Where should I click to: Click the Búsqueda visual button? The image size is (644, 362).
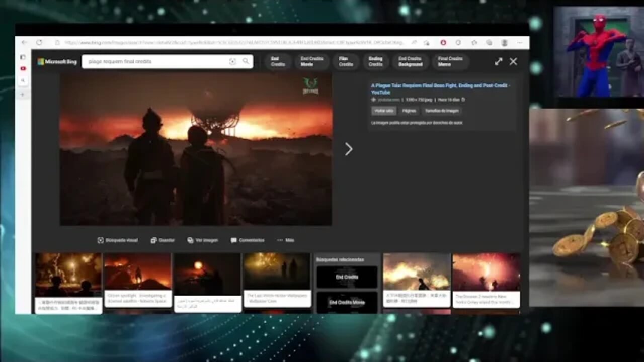pos(117,240)
